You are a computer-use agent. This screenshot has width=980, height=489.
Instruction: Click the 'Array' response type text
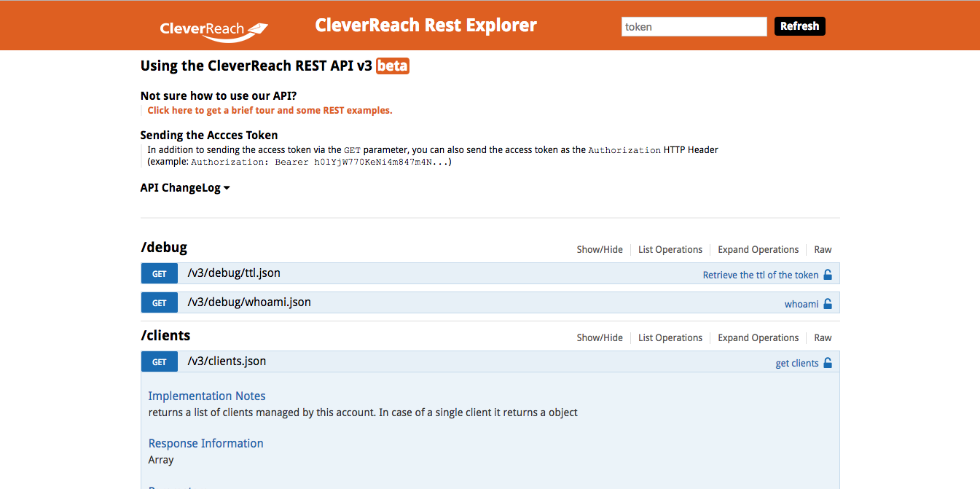point(161,460)
